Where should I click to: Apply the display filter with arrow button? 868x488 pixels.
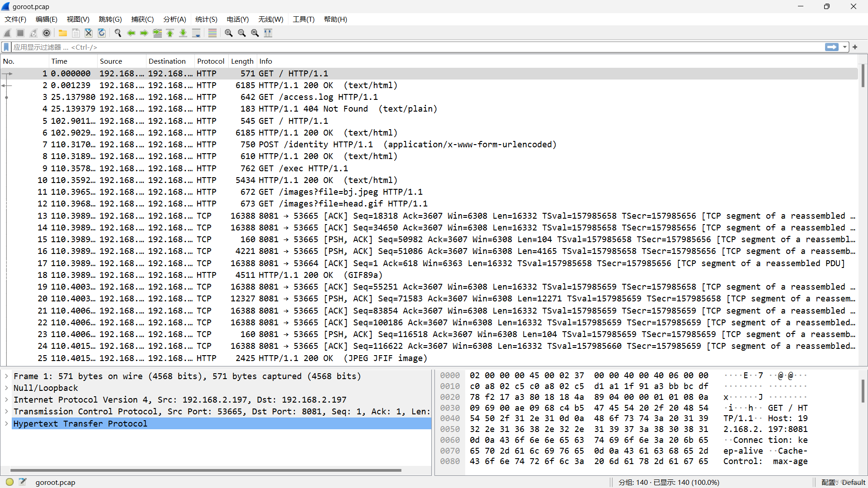(x=832, y=47)
